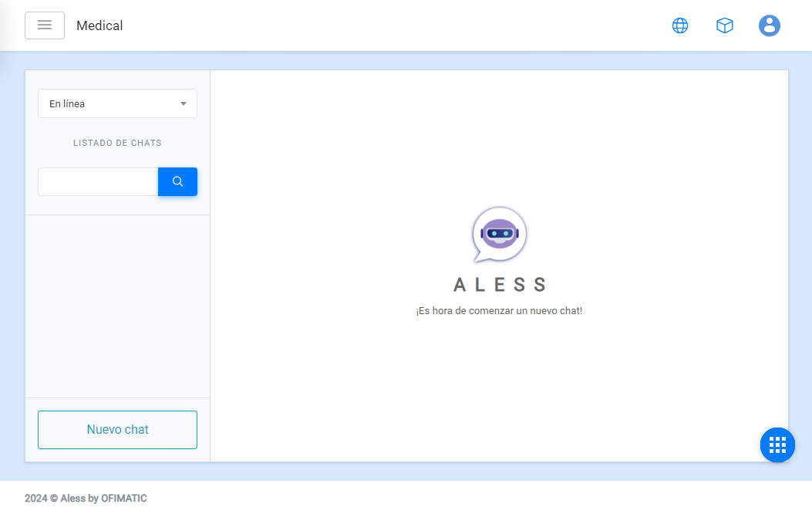Click the empty chat list area
Screen dimensions: 812x514
[117, 305]
